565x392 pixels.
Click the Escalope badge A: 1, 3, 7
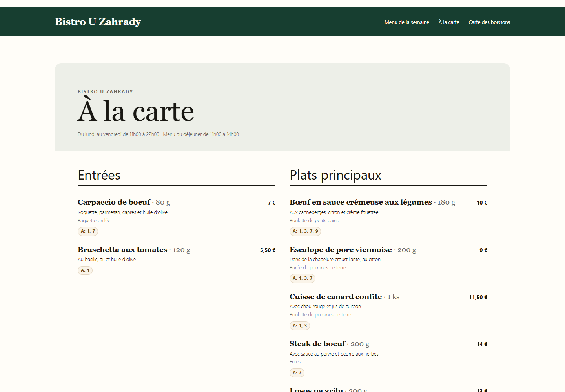(x=303, y=278)
